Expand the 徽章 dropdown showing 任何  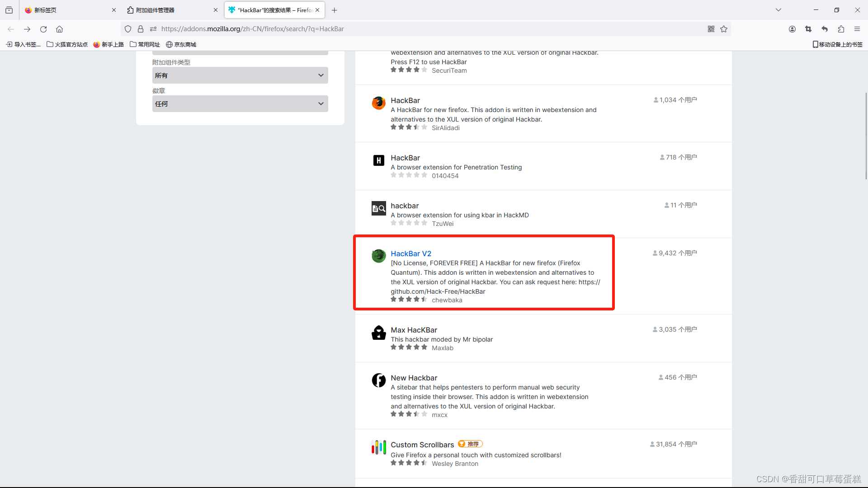coord(240,104)
